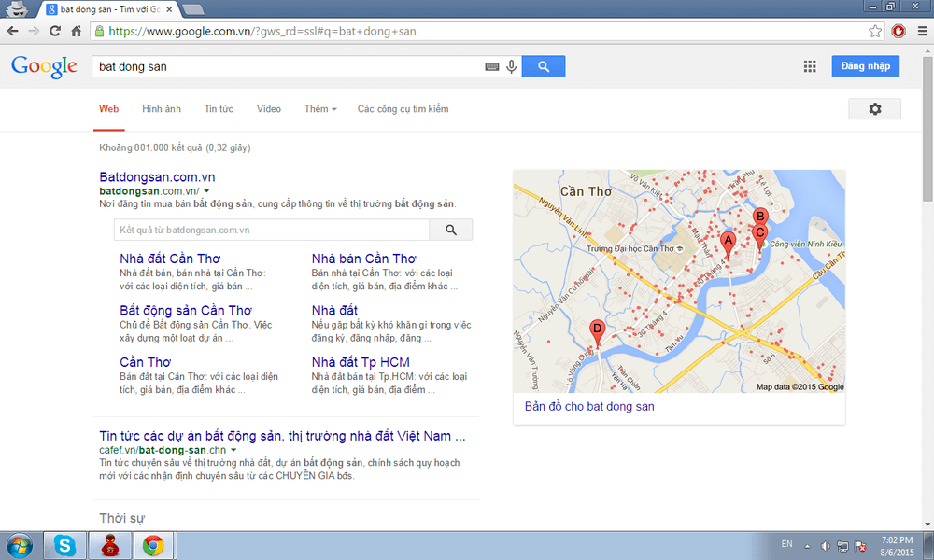The width and height of the screenshot is (934, 560).
Task: Click the browser forward arrow
Action: (x=34, y=31)
